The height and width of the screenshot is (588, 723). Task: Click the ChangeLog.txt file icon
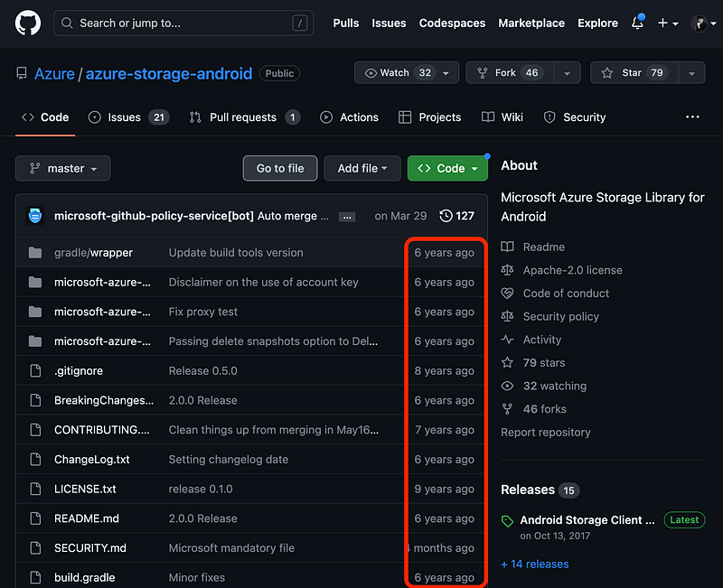[x=35, y=460]
